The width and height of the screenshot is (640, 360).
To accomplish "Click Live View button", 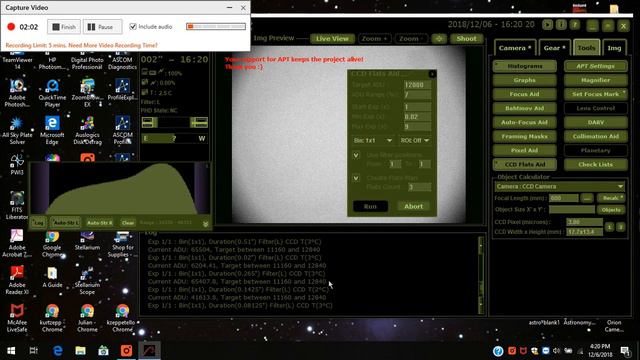I will (x=332, y=39).
